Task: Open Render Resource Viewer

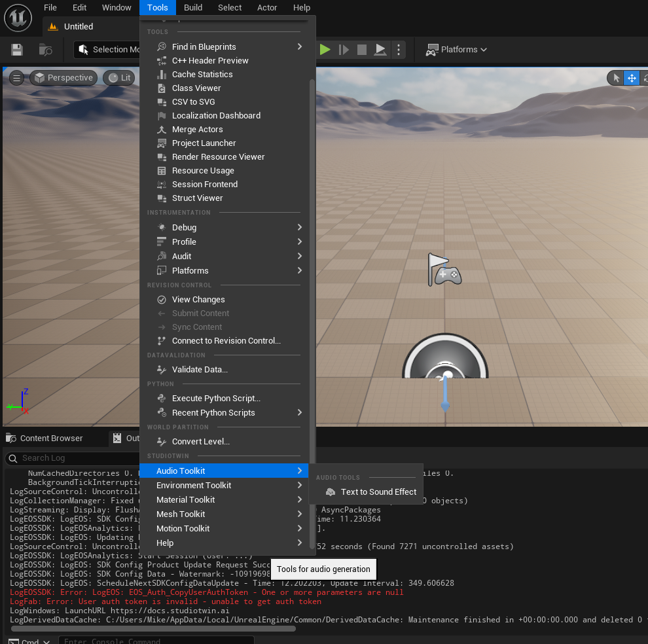Action: pos(225,156)
